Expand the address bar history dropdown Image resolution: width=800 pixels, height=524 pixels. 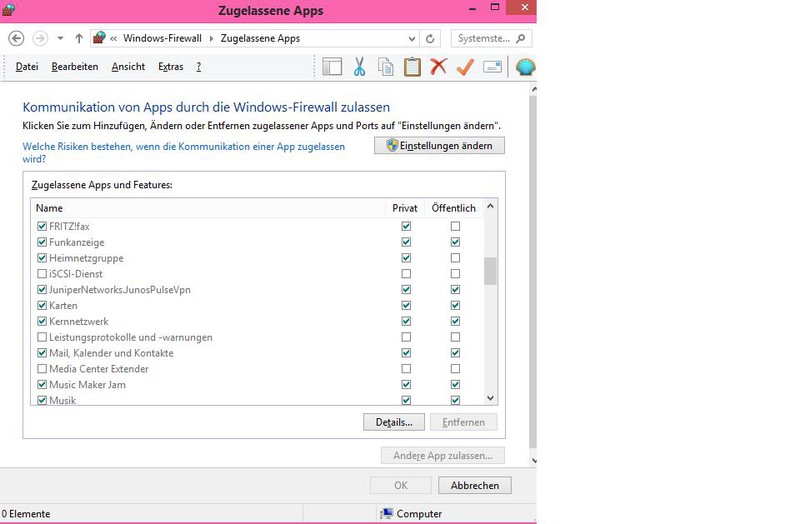click(x=411, y=39)
